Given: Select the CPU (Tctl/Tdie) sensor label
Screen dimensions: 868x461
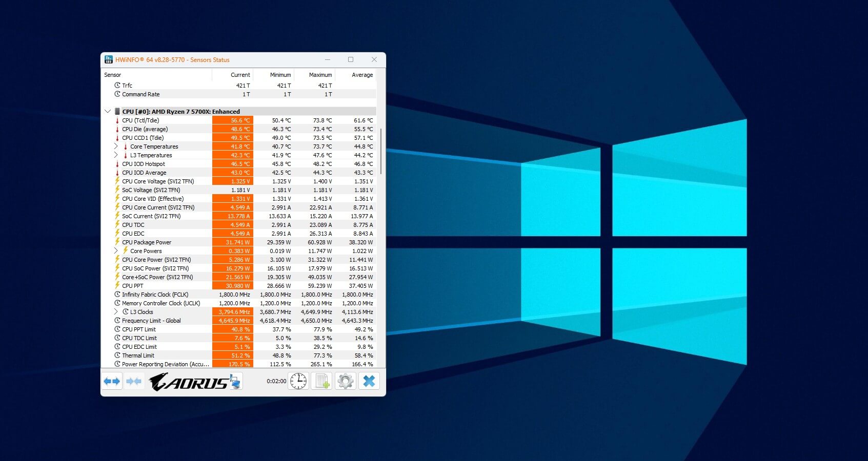Looking at the screenshot, I should pos(140,120).
